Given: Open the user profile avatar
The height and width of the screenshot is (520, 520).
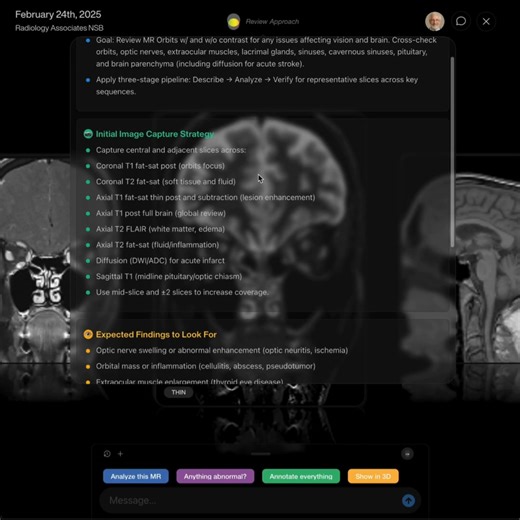Looking at the screenshot, I should click(x=435, y=21).
